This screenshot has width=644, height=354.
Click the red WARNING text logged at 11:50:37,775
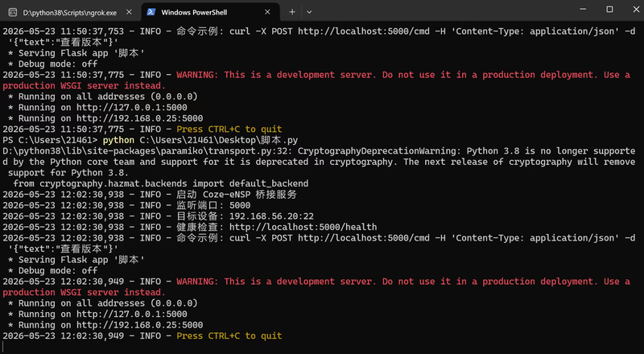pos(316,80)
